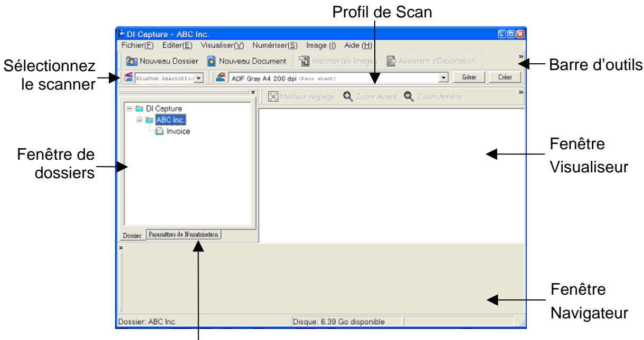This screenshot has height=340, width=644.
Task: Collapse the DI Capture tree node
Action: (130, 109)
